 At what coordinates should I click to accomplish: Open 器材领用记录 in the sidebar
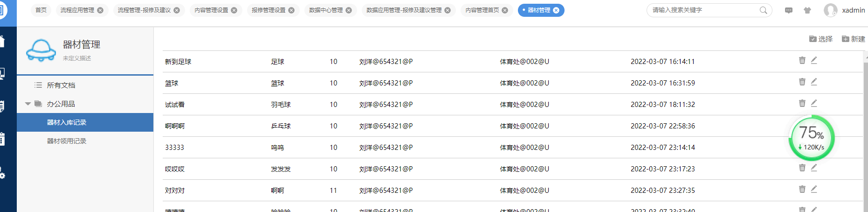pyautogui.click(x=67, y=141)
